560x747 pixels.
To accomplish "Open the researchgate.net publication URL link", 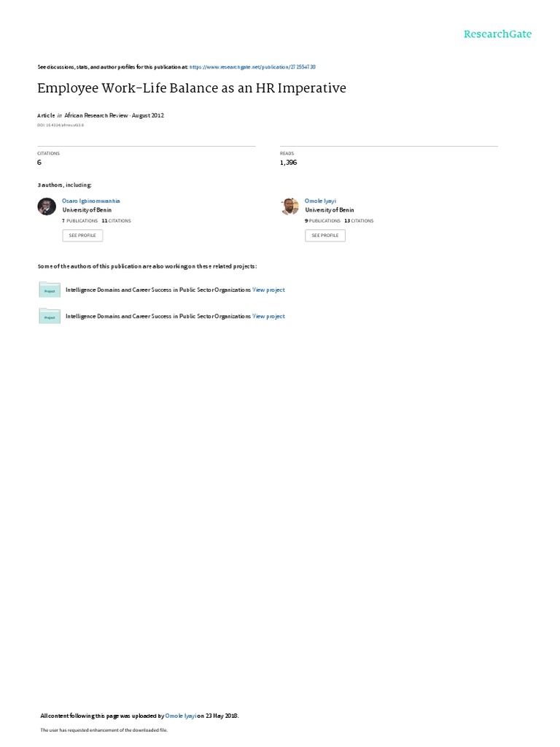I will click(x=252, y=67).
